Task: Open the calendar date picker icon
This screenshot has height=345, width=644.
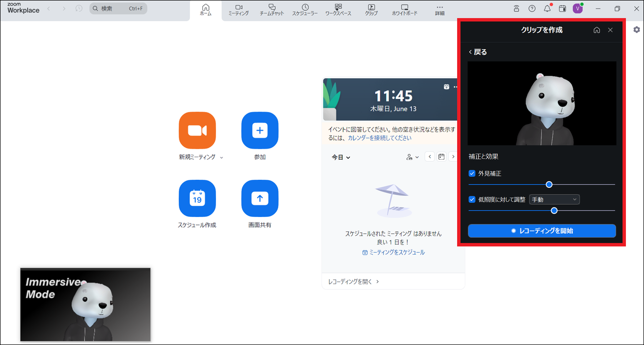Action: point(441,157)
